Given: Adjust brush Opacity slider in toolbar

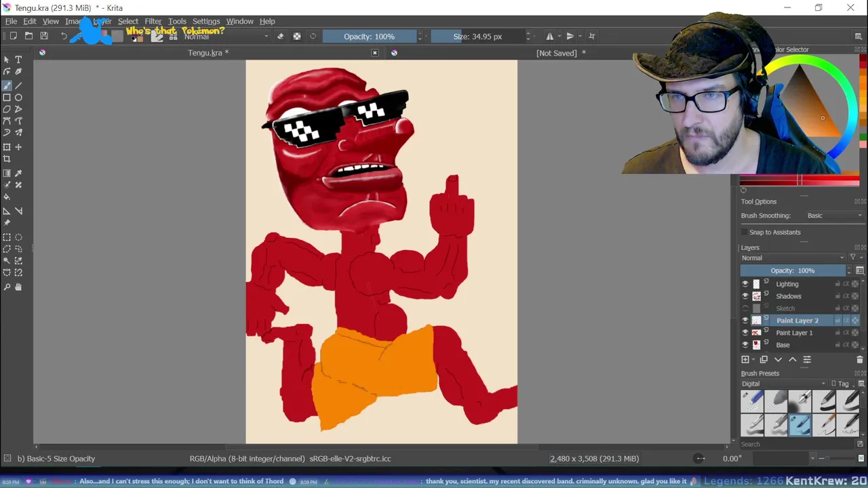Looking at the screenshot, I should [x=370, y=36].
